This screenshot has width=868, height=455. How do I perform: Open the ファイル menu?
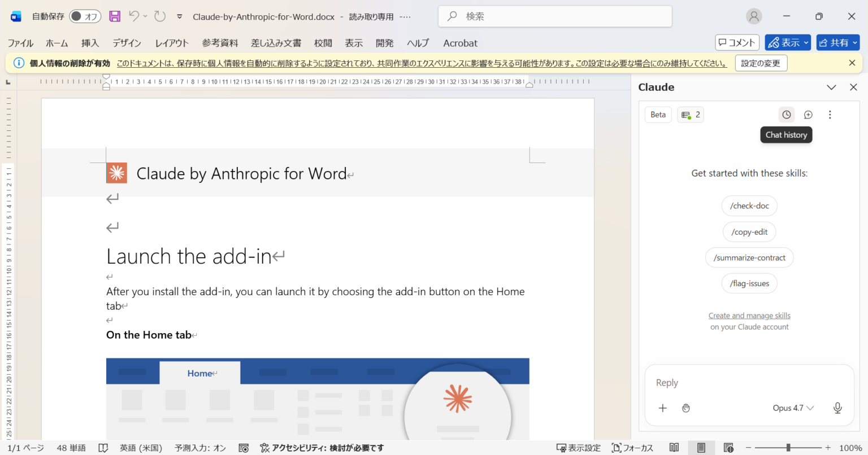pyautogui.click(x=20, y=43)
